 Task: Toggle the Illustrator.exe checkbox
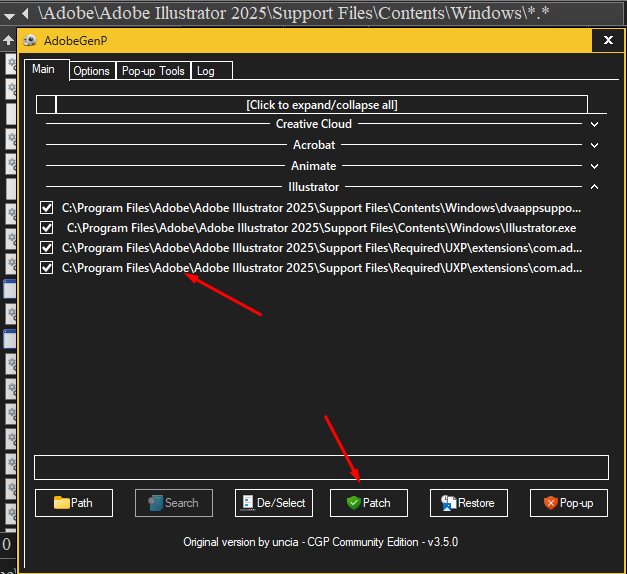click(46, 228)
